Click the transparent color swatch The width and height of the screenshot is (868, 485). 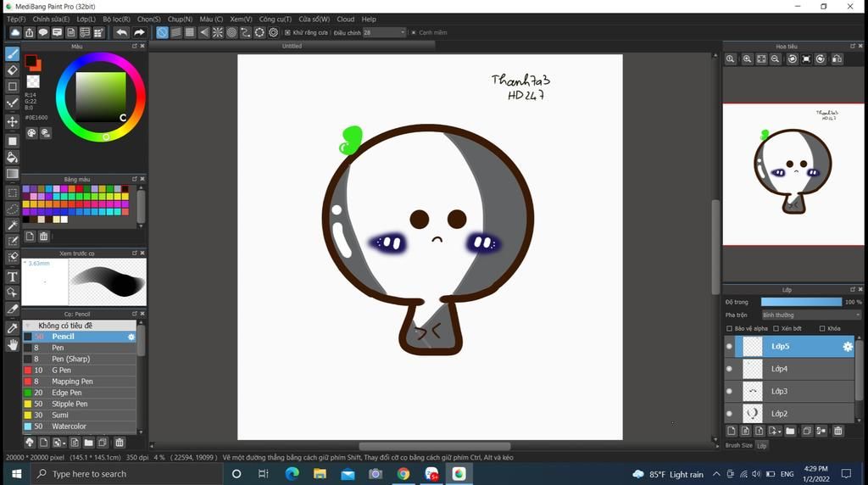tap(33, 82)
